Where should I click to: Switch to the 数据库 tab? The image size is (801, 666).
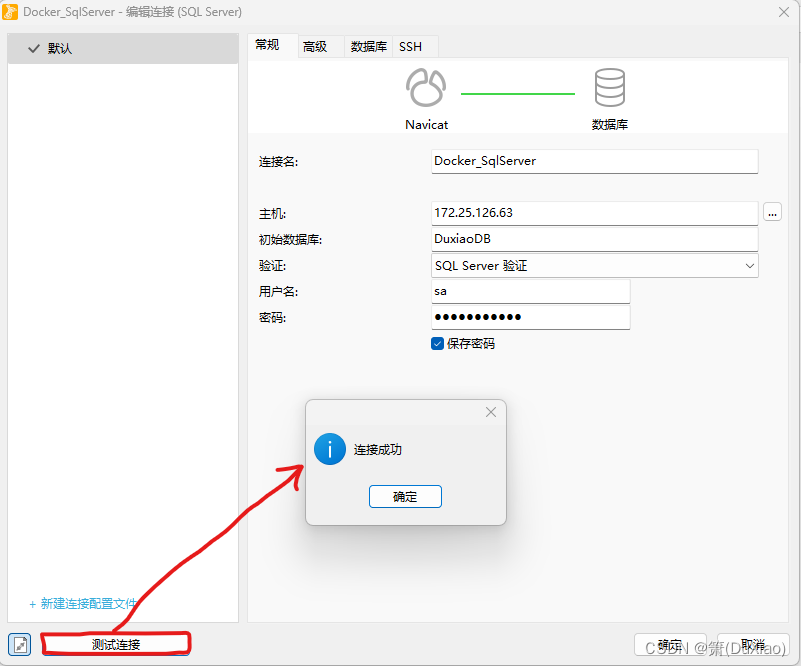pyautogui.click(x=368, y=46)
